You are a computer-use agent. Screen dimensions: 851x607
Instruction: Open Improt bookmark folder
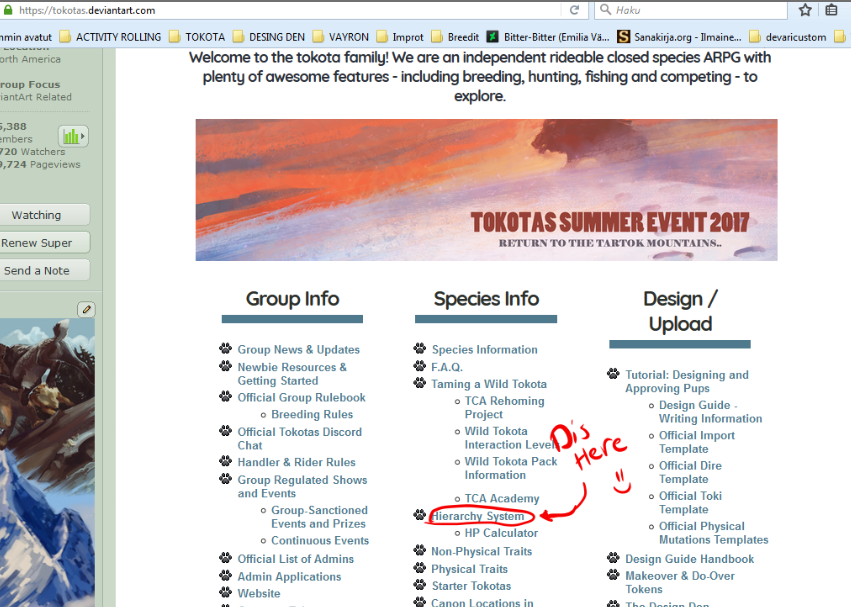click(x=400, y=37)
